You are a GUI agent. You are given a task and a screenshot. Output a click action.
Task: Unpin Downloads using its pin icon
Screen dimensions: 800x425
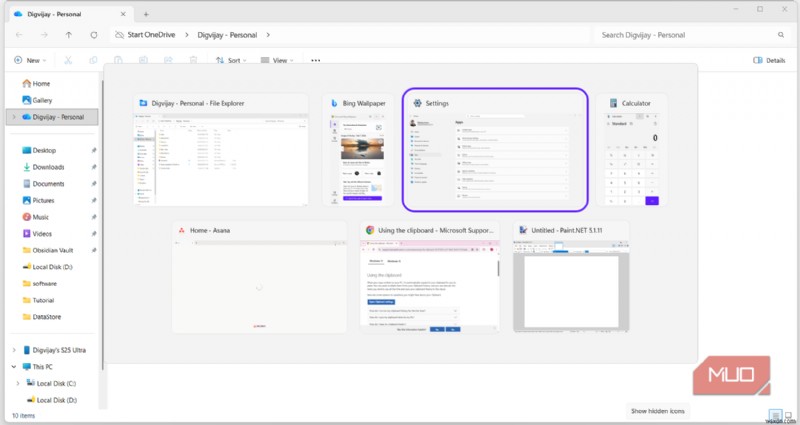pos(94,167)
